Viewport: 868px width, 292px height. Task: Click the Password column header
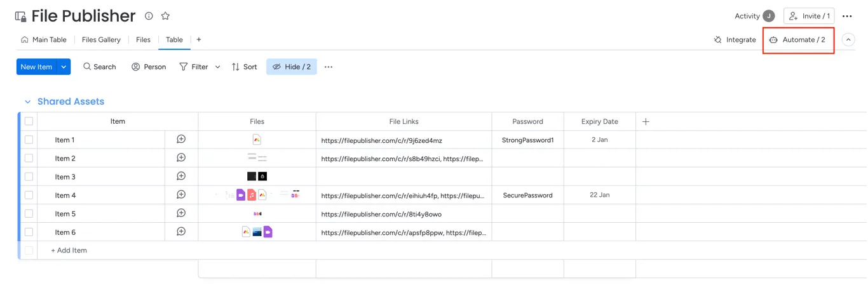pos(527,121)
